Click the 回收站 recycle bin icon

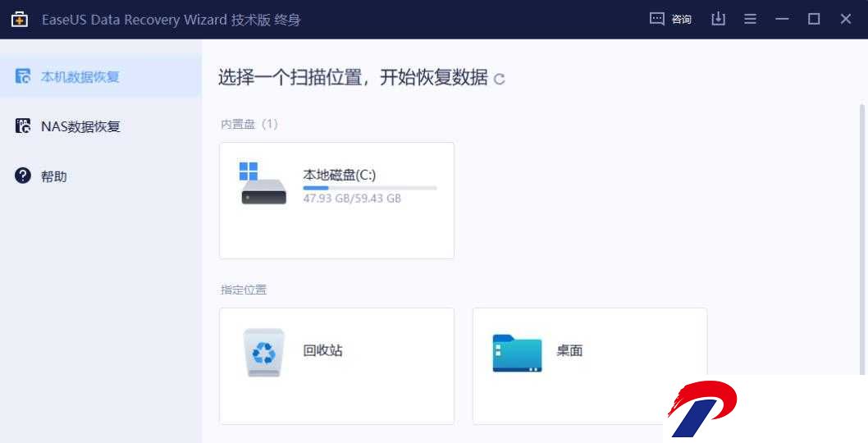(x=264, y=353)
